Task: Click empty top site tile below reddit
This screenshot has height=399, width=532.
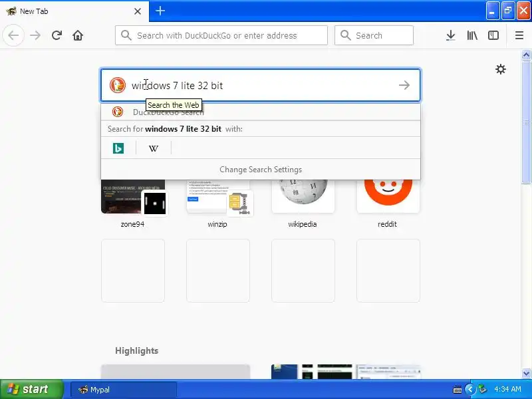Action: pos(388,271)
